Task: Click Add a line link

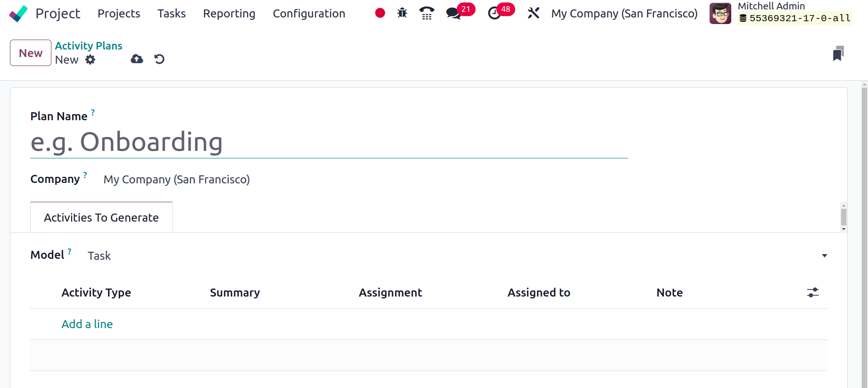Action: click(87, 324)
